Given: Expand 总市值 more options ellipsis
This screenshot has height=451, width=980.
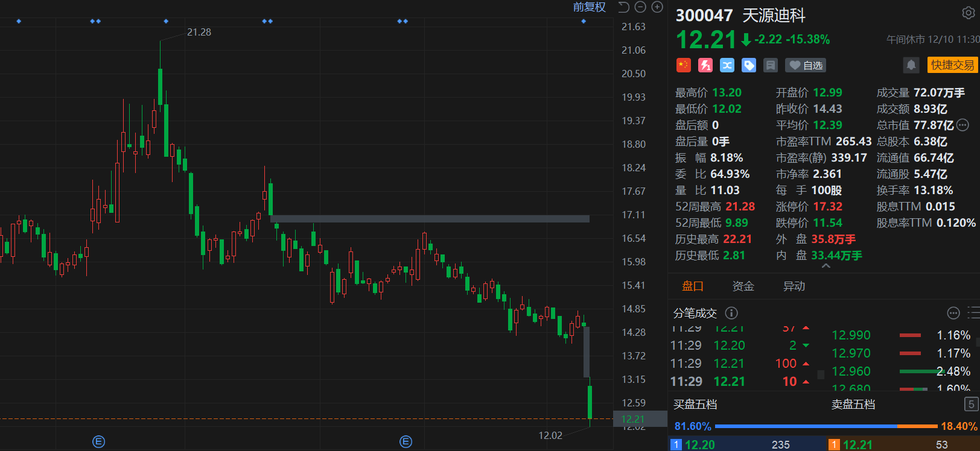Looking at the screenshot, I should coord(963,125).
